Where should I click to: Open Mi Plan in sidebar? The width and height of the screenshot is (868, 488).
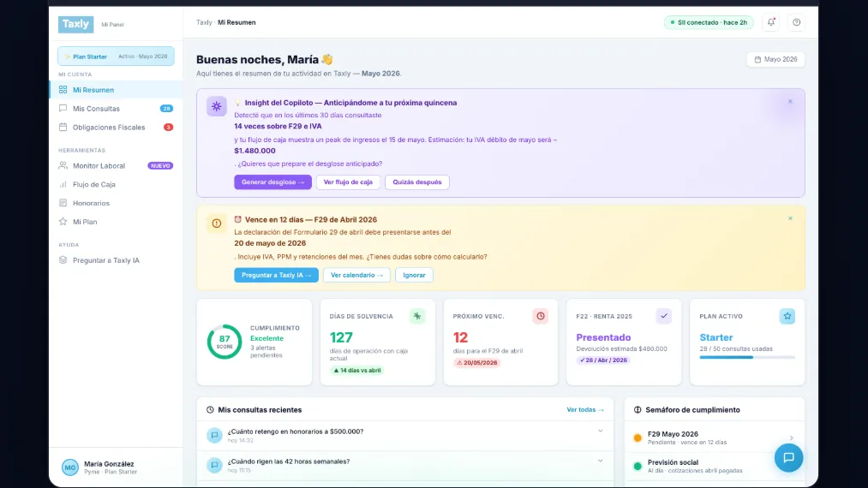pos(116,222)
